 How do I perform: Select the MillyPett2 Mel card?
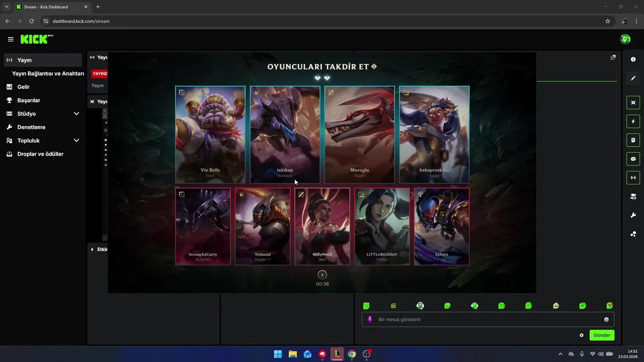(322, 226)
